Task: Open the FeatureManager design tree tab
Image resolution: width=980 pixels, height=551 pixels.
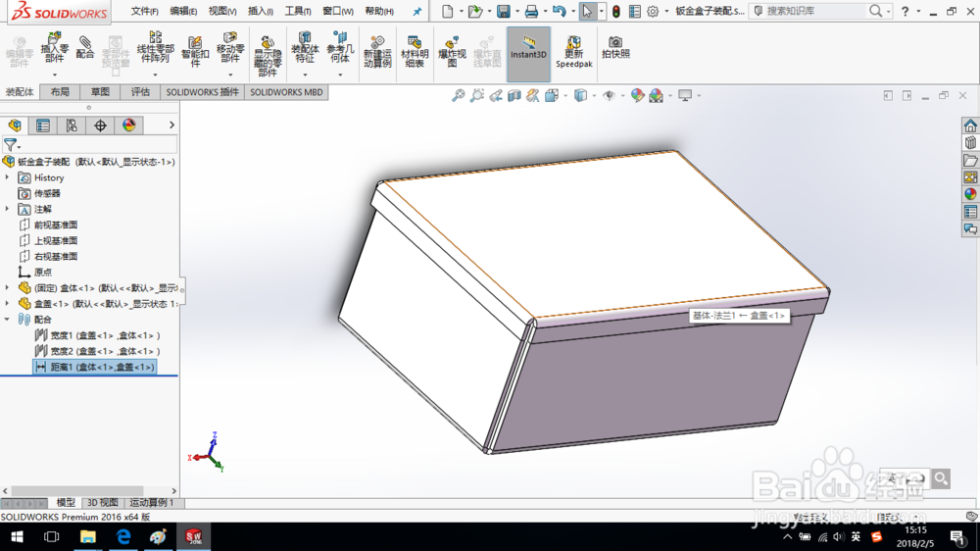Action: 15,125
